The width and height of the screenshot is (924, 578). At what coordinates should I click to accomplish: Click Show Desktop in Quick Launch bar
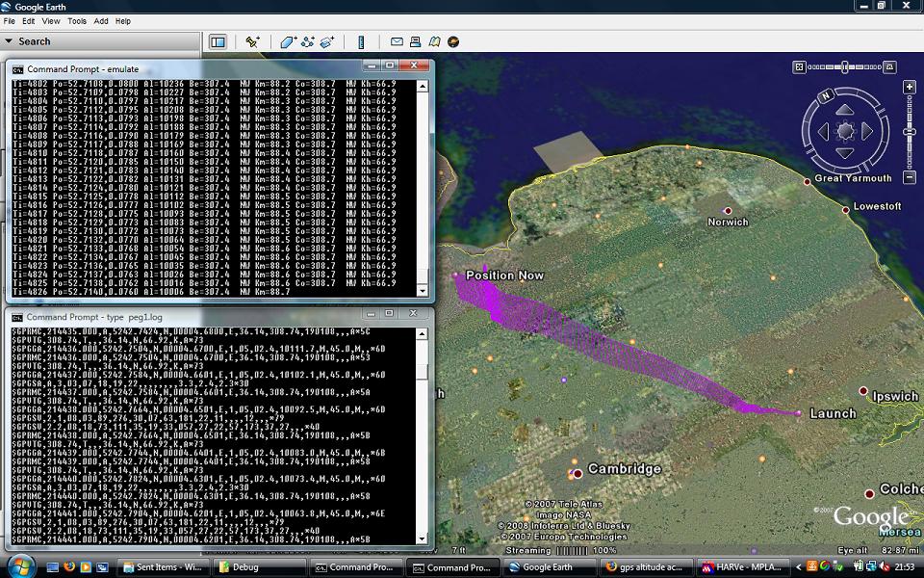52,567
